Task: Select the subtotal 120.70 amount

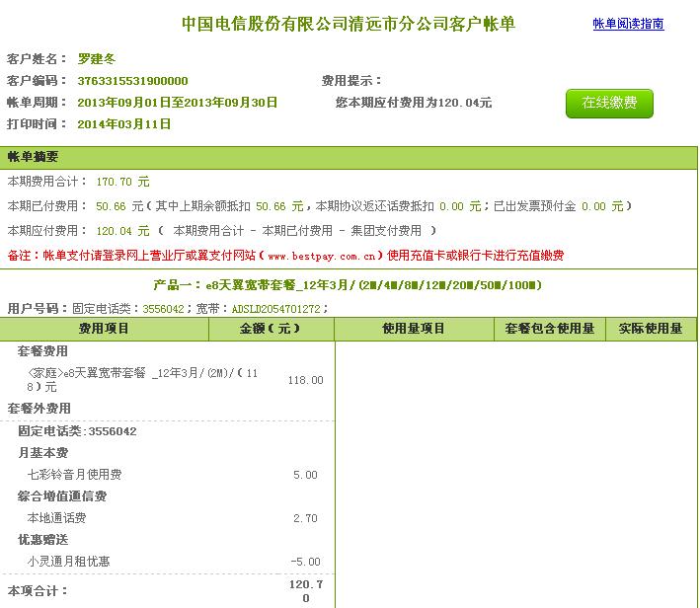Action: coord(306,591)
